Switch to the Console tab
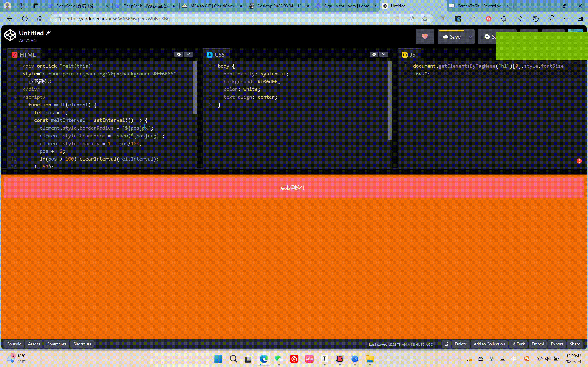The height and width of the screenshot is (367, 588). (x=14, y=344)
